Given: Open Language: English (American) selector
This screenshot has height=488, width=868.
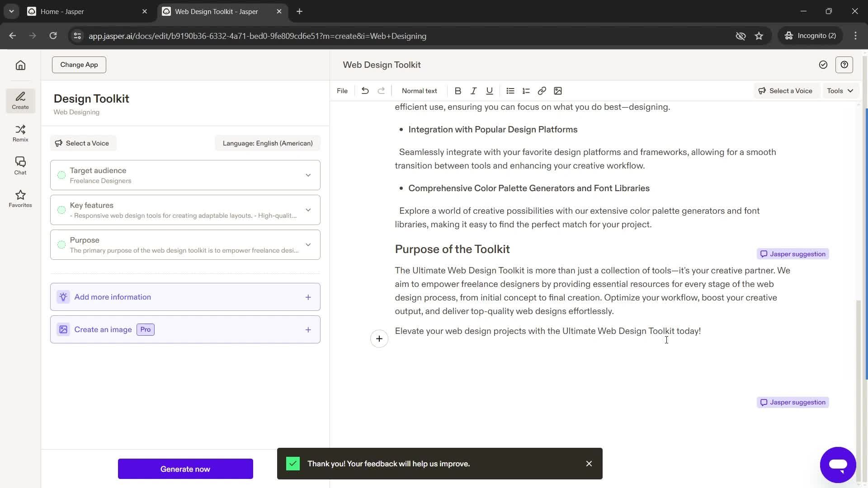Looking at the screenshot, I should [268, 143].
